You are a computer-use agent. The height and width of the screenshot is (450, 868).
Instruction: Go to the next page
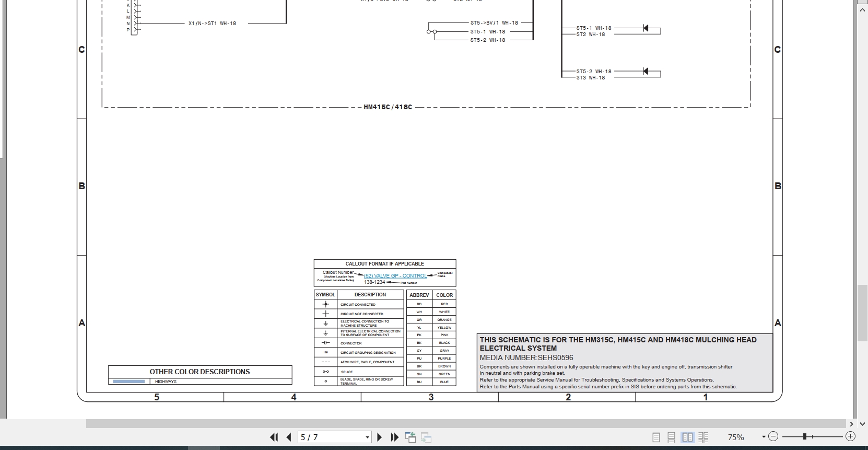click(380, 437)
